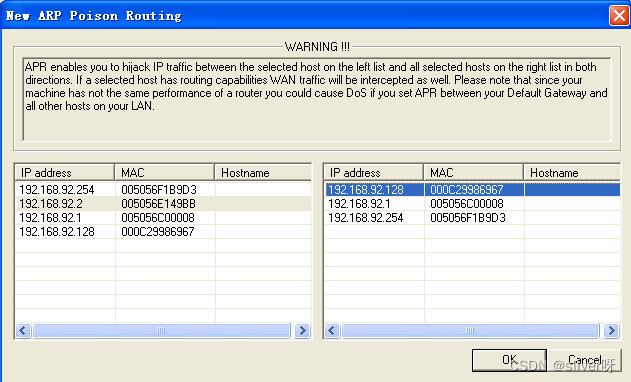Select 192.168.92.2 in the left list
Viewport: 631px width, 382px height.
point(51,204)
